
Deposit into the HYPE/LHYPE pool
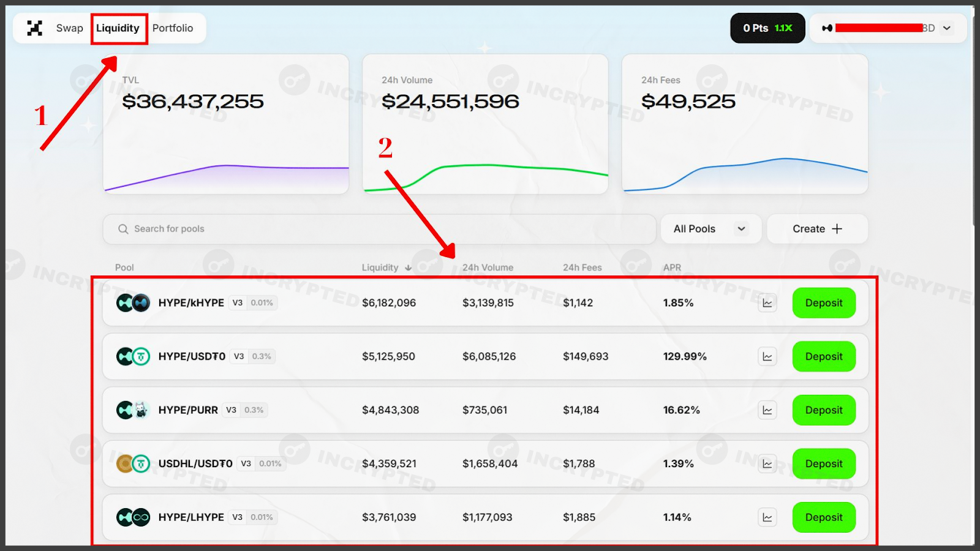tap(824, 517)
